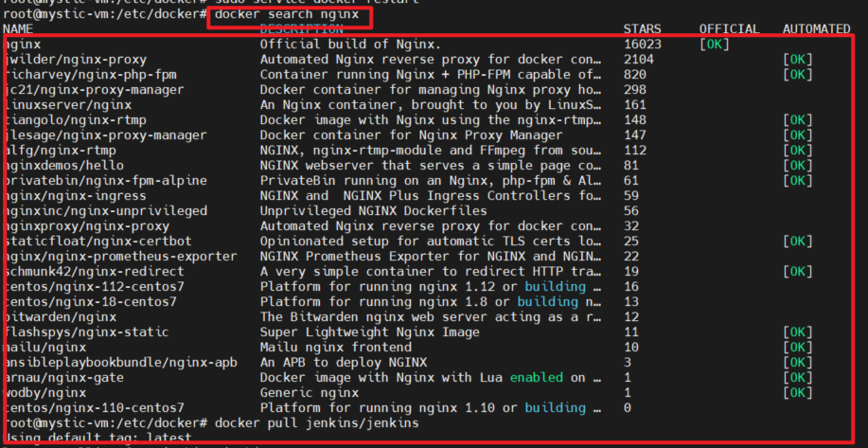Image resolution: width=868 pixels, height=448 pixels.
Task: Click the centos/nginx-110-centos7 image name
Action: point(94,408)
